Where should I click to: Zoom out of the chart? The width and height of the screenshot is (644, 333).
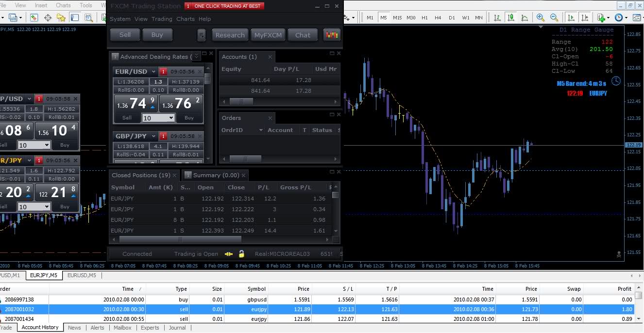[554, 17]
